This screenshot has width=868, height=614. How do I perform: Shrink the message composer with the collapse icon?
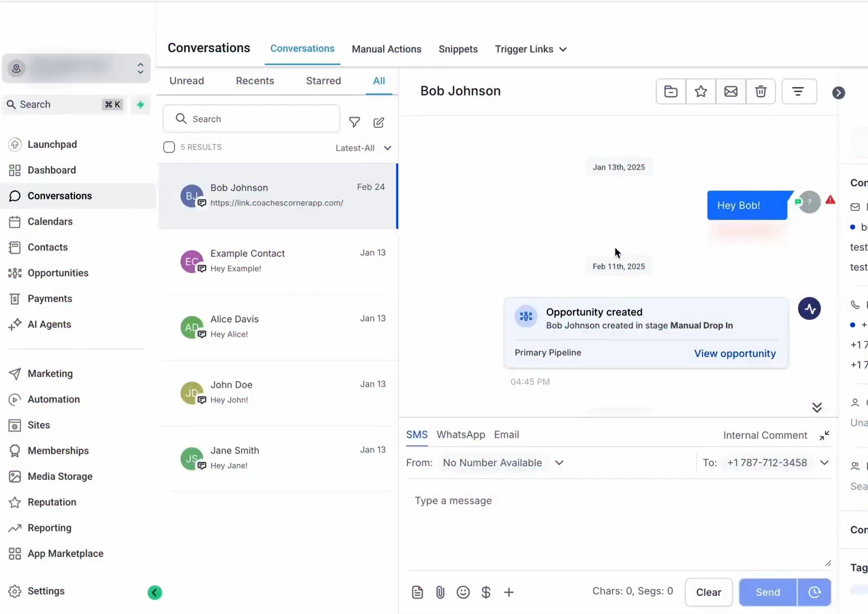824,435
